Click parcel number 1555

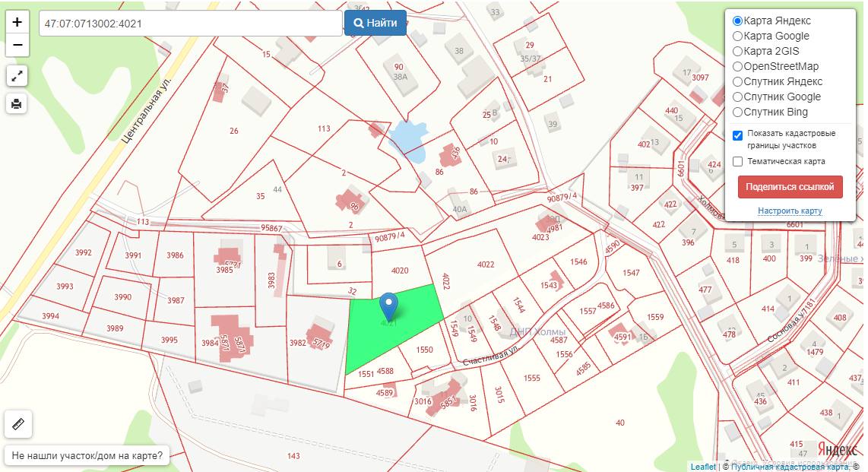point(532,378)
